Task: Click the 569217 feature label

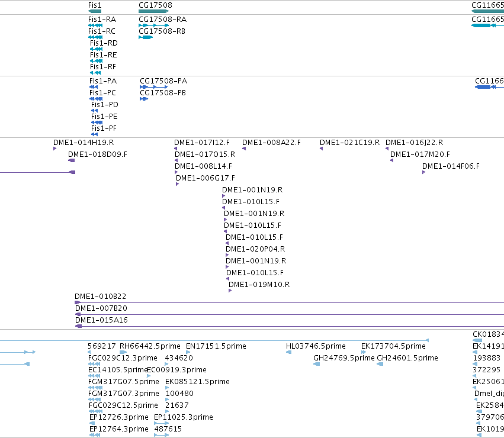Action: click(102, 346)
